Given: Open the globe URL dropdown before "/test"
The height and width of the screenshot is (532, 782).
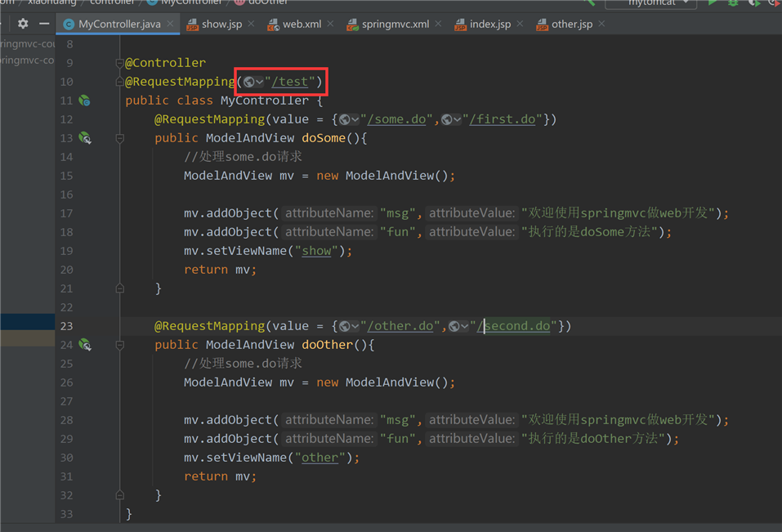Looking at the screenshot, I should pyautogui.click(x=252, y=82).
